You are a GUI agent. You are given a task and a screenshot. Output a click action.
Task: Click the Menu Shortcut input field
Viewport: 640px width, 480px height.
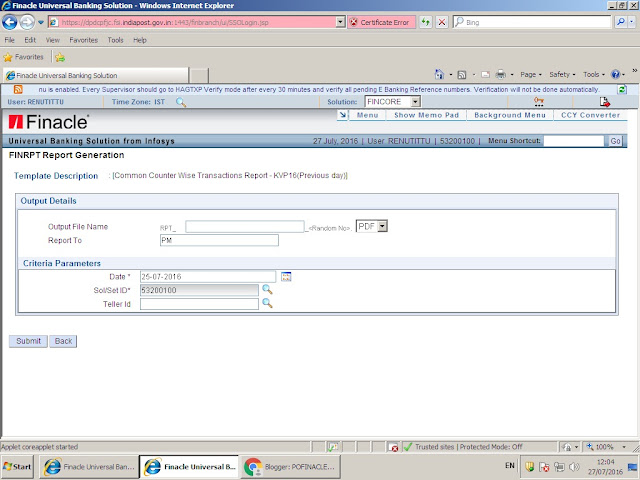(573, 141)
